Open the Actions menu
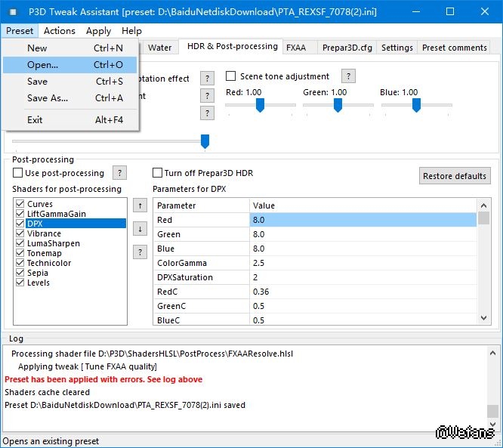Screen dimensions: 503x448 [x=59, y=31]
